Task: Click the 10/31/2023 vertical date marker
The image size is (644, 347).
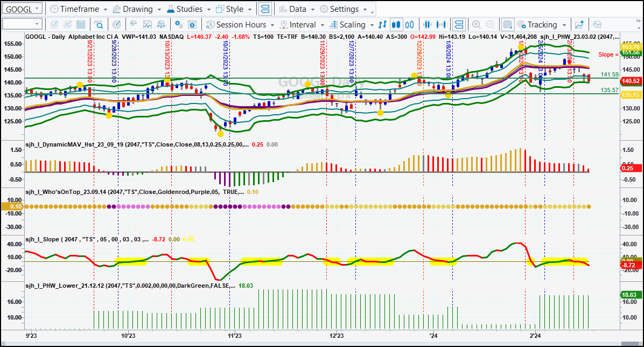Action: tap(226, 62)
